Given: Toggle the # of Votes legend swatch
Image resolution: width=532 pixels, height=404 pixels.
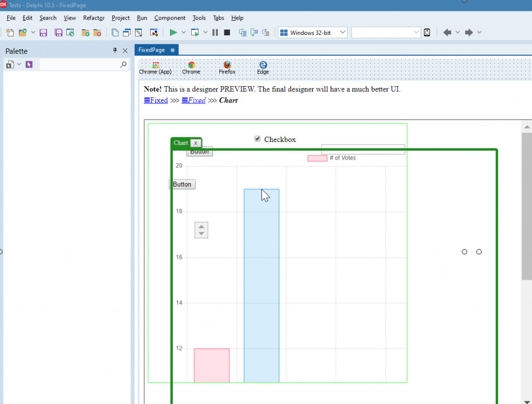Looking at the screenshot, I should (x=317, y=158).
